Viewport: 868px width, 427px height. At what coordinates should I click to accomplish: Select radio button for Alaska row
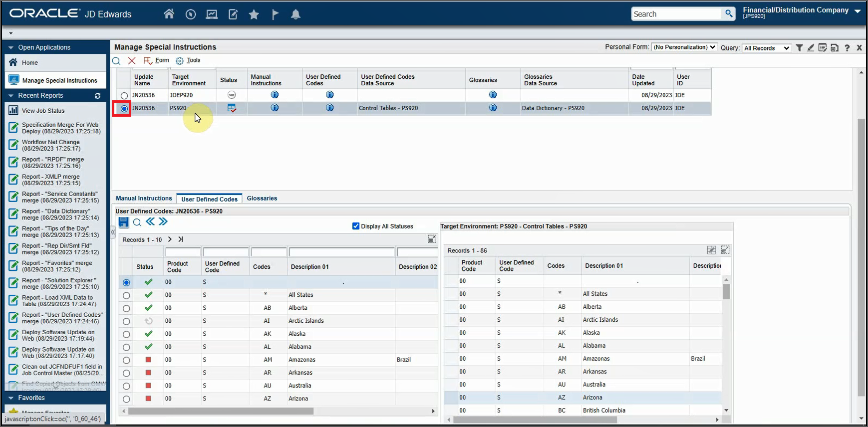click(x=126, y=335)
